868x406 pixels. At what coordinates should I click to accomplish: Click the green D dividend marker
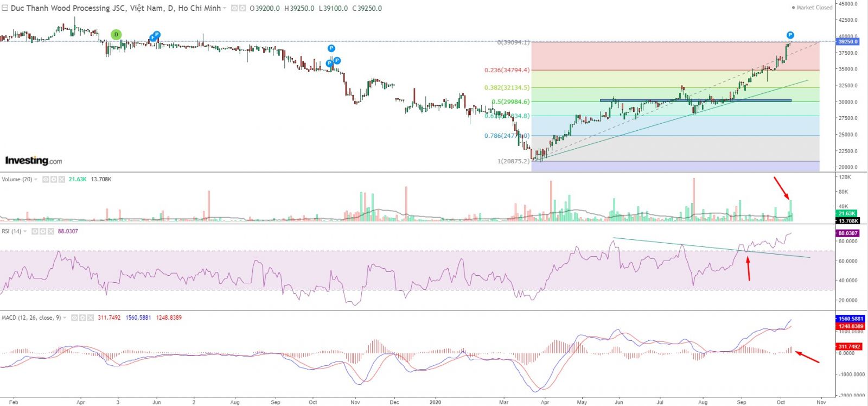click(x=116, y=35)
